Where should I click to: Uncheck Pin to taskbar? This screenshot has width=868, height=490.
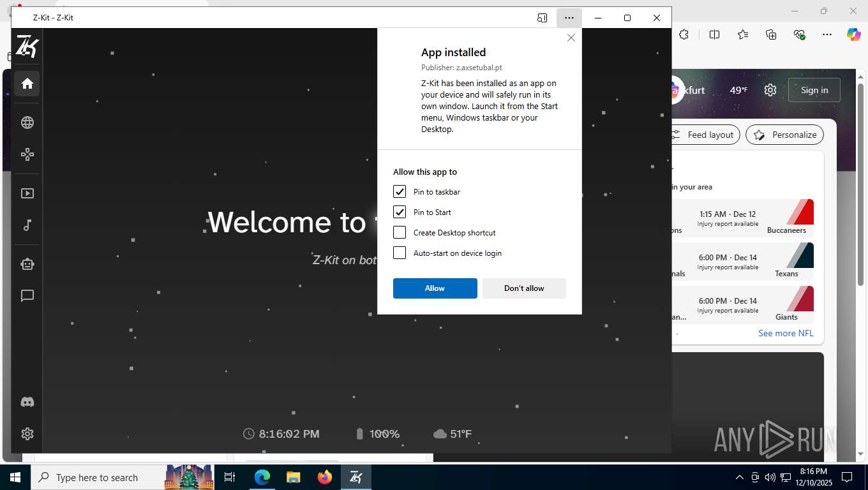(400, 191)
